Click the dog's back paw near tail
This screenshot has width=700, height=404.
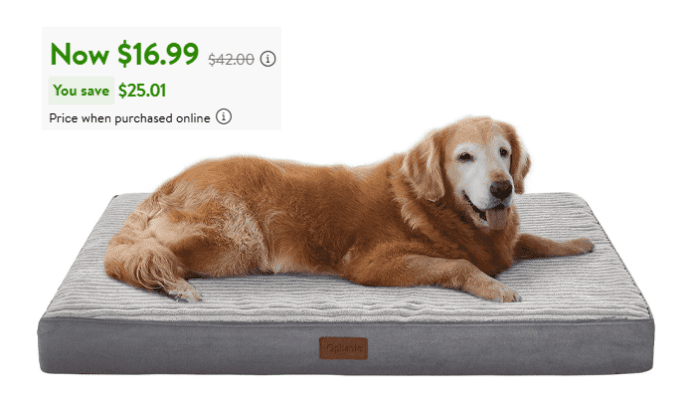pyautogui.click(x=184, y=293)
